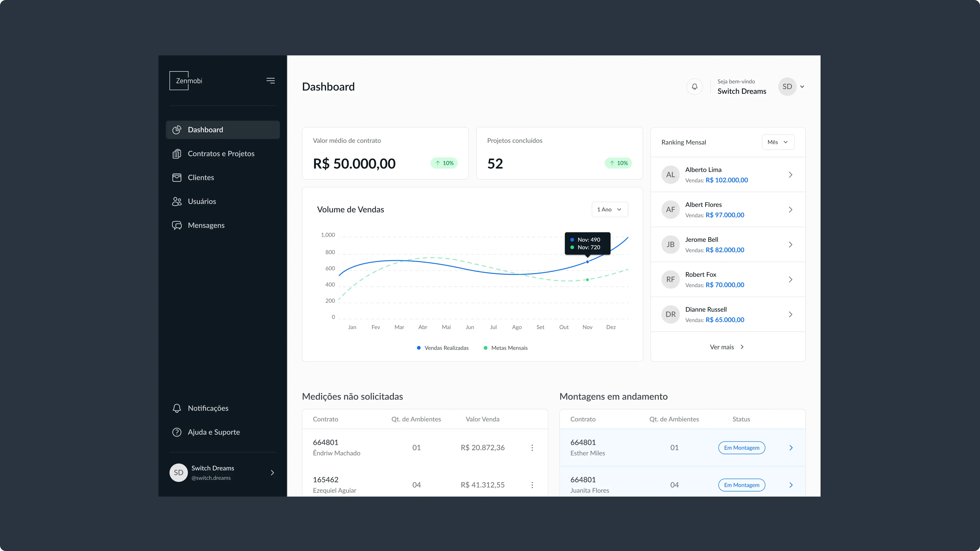The width and height of the screenshot is (980, 551).
Task: Click the Mensagens chat bubble icon
Action: (176, 225)
